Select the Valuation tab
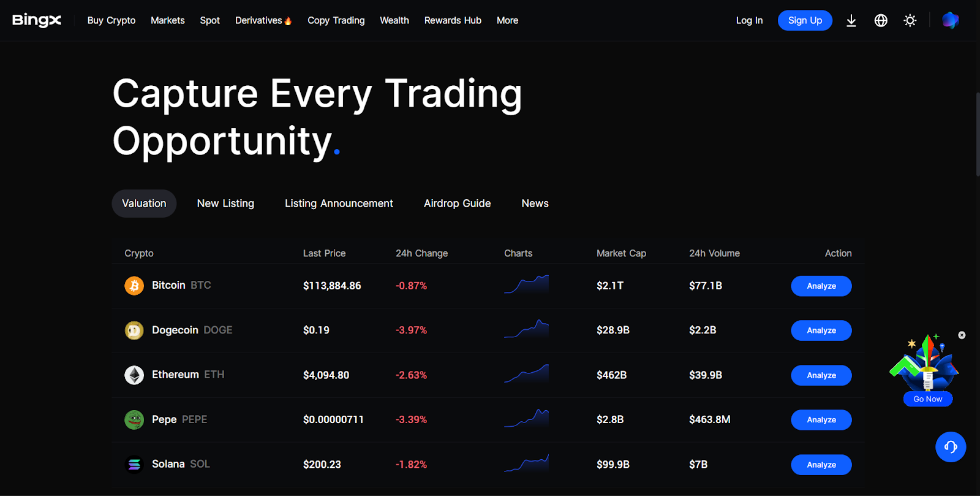 pyautogui.click(x=144, y=204)
